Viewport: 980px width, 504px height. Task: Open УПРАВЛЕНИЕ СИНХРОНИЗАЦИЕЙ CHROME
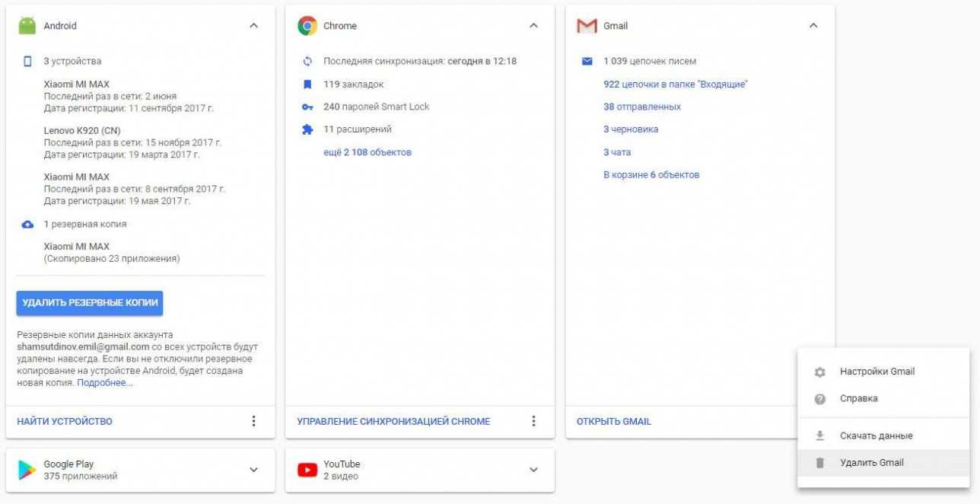pyautogui.click(x=393, y=422)
